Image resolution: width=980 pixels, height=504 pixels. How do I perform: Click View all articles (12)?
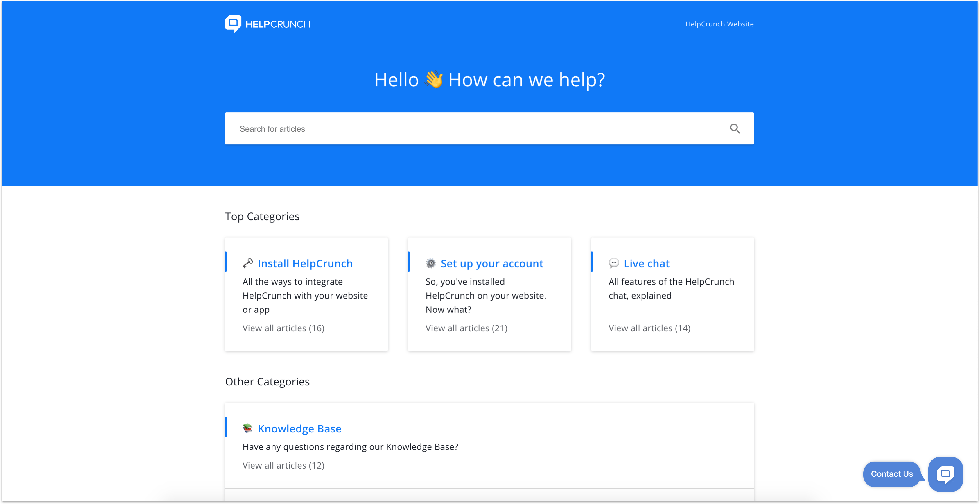283,465
